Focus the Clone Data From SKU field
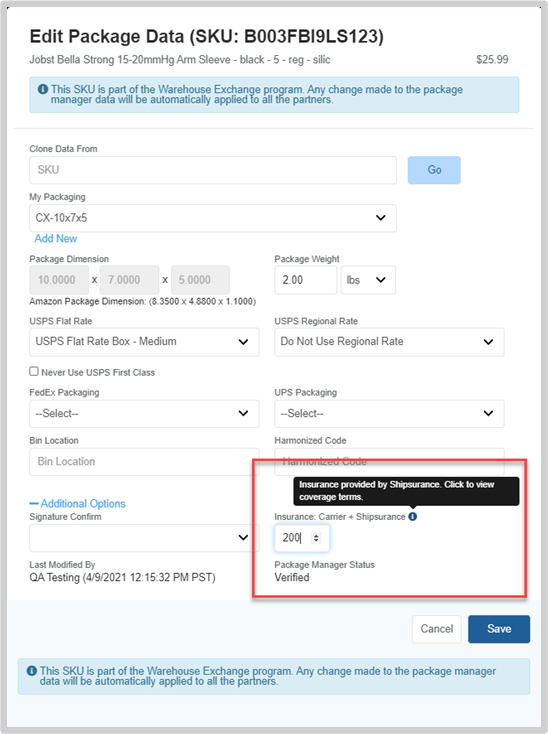The image size is (548, 734). (x=213, y=170)
